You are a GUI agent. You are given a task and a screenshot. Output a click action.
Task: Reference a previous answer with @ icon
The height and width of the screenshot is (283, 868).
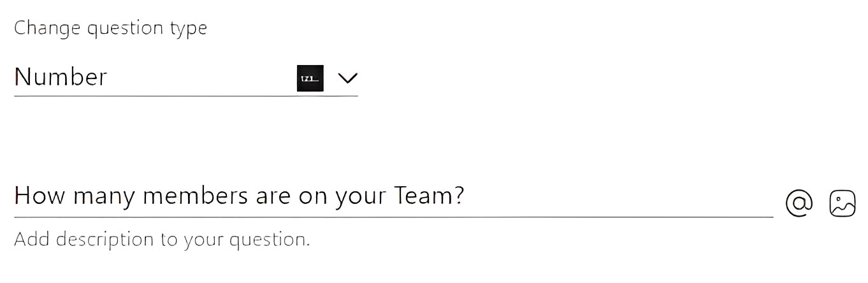(x=799, y=203)
